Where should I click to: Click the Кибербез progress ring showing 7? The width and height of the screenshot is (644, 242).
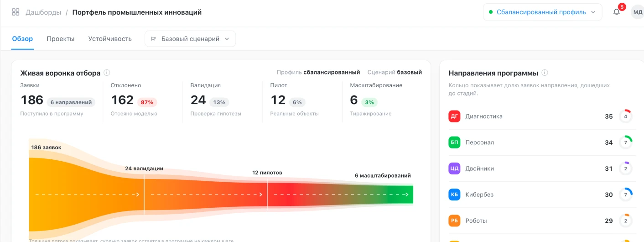pos(625,195)
